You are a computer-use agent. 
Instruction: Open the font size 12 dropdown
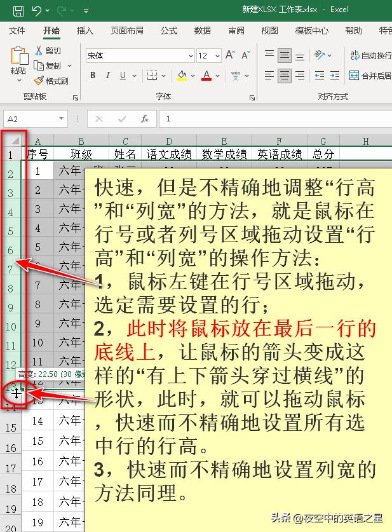(x=218, y=56)
